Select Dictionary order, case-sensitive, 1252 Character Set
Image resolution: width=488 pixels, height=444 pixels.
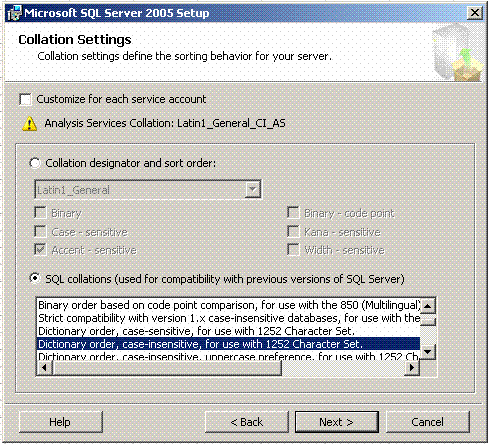[x=228, y=331]
